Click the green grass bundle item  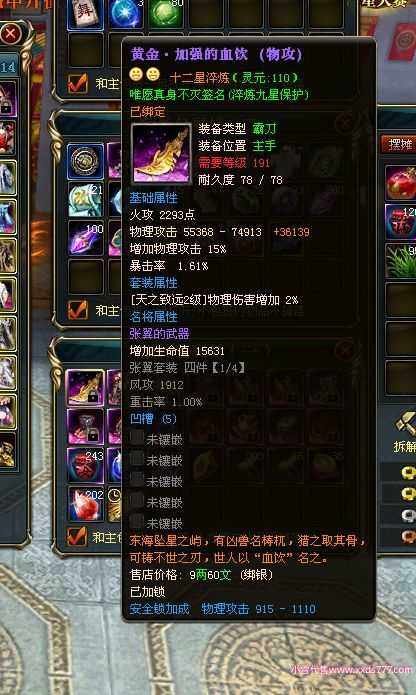[x=401, y=261]
